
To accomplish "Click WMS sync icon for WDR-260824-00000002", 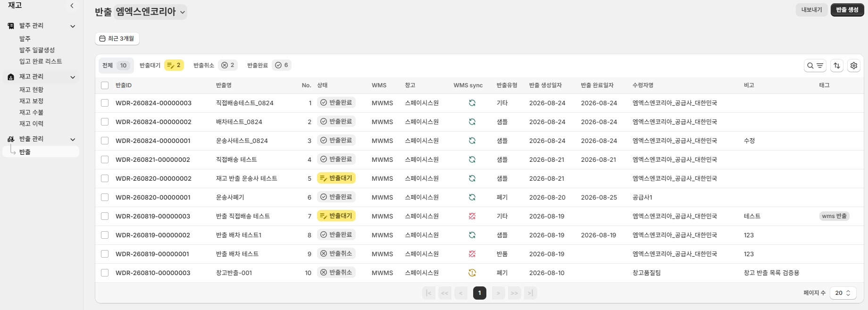I will click(x=472, y=122).
